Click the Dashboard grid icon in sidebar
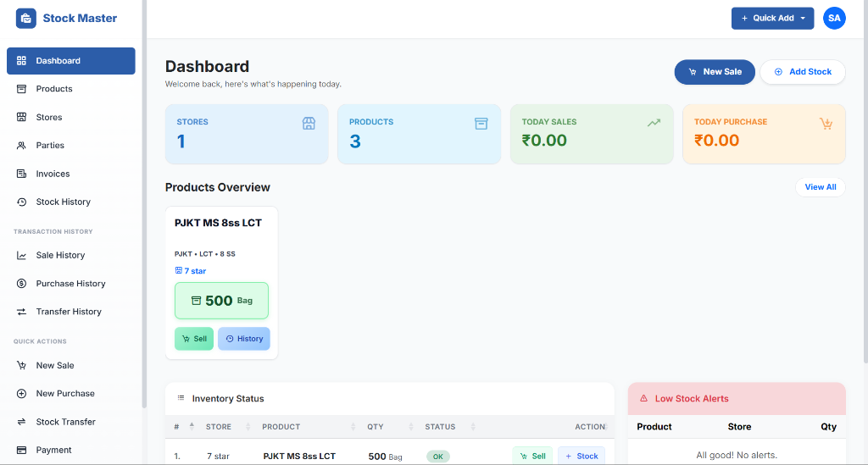Viewport: 868px width, 465px height. coord(21,61)
